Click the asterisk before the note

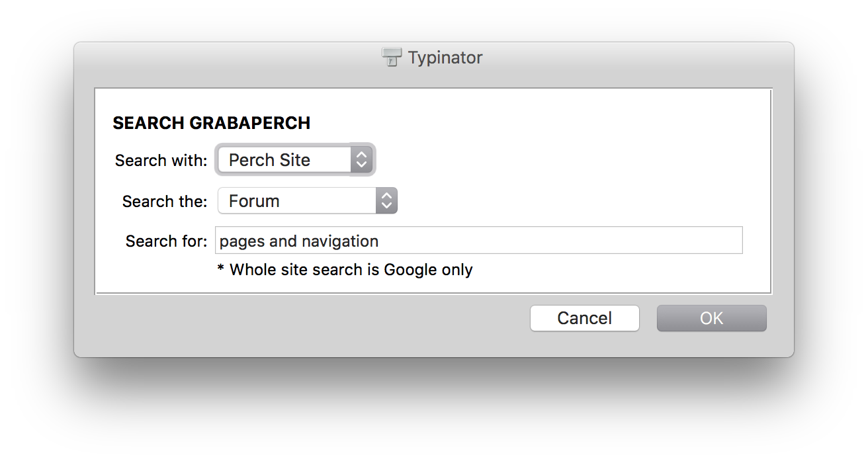click(x=221, y=269)
